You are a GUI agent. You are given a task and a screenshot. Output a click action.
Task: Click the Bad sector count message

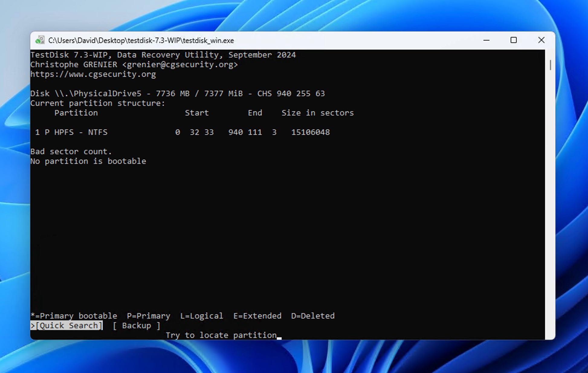[x=71, y=151]
